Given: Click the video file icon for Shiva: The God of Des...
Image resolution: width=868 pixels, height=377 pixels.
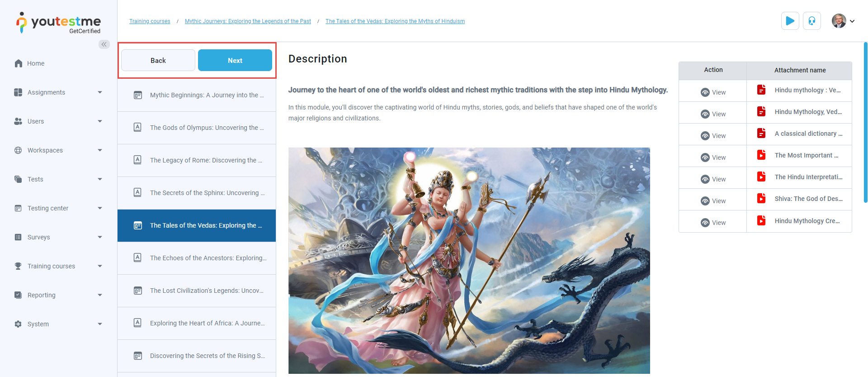Looking at the screenshot, I should 761,198.
